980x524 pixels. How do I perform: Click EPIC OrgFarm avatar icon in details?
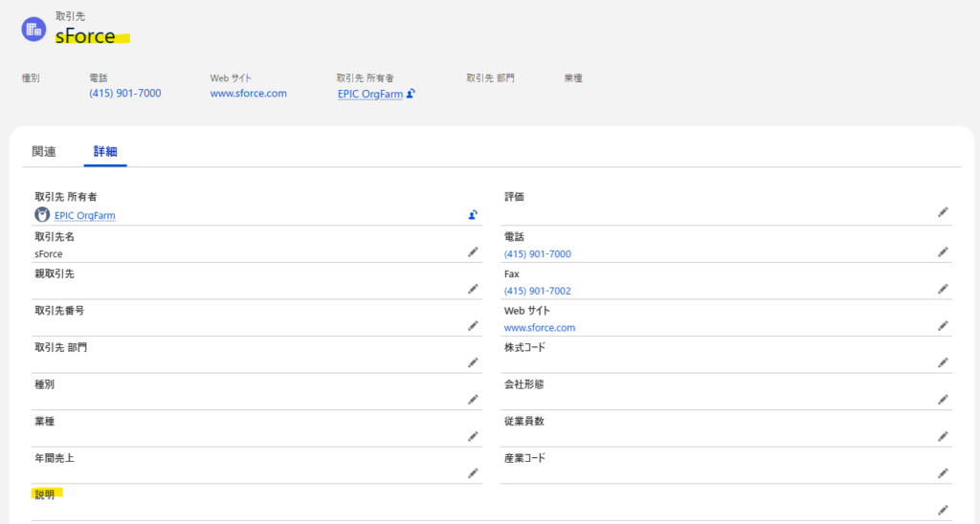click(x=42, y=215)
